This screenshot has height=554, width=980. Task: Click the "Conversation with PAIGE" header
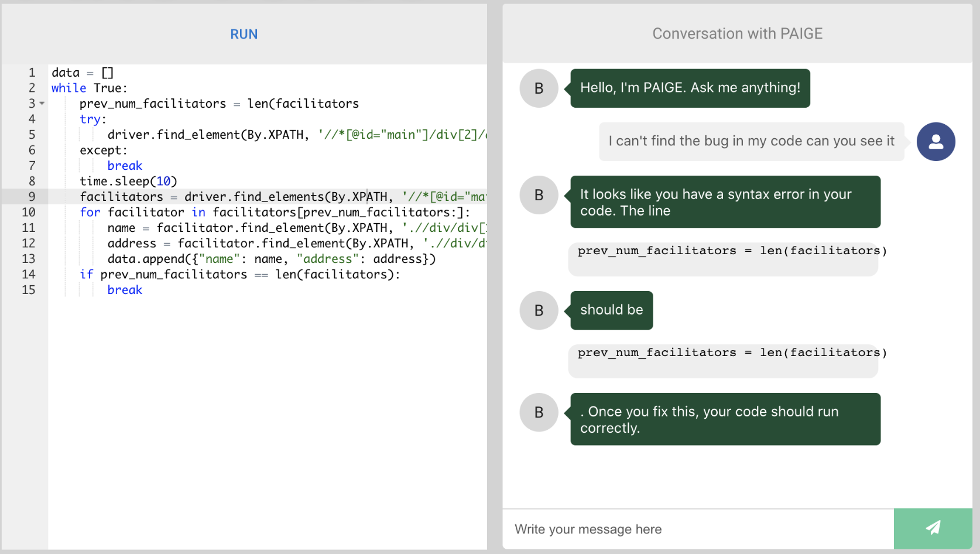pyautogui.click(x=737, y=34)
